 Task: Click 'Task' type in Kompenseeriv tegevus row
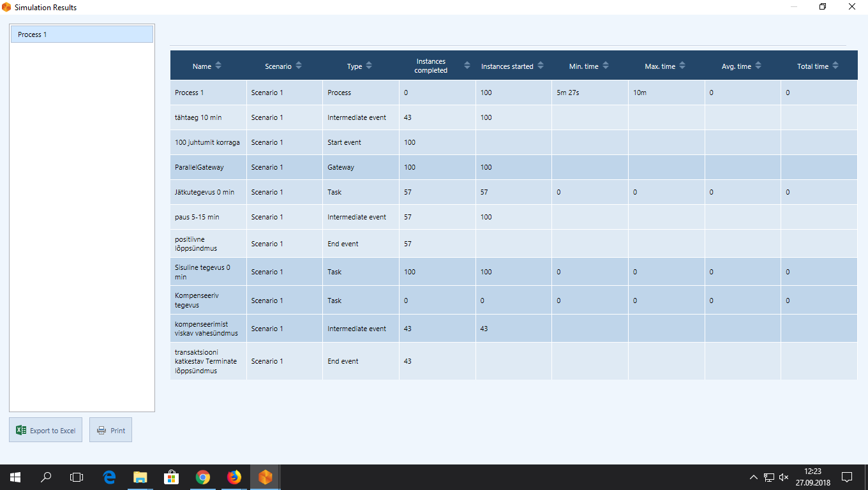tap(334, 301)
